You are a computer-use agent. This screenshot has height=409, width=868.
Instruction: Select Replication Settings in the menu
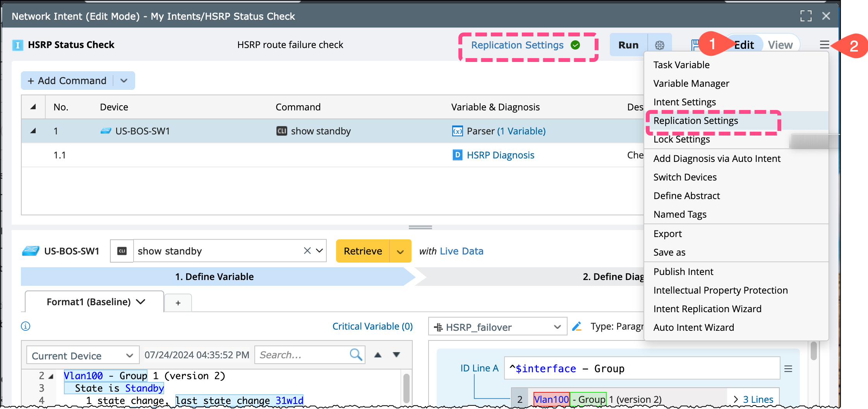click(696, 121)
